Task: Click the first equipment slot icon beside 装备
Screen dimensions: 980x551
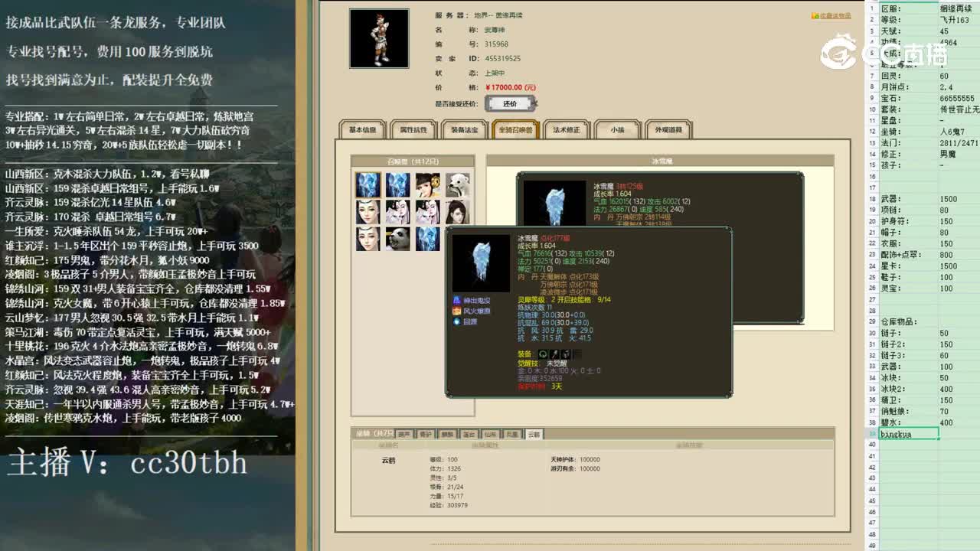Action: [x=543, y=354]
